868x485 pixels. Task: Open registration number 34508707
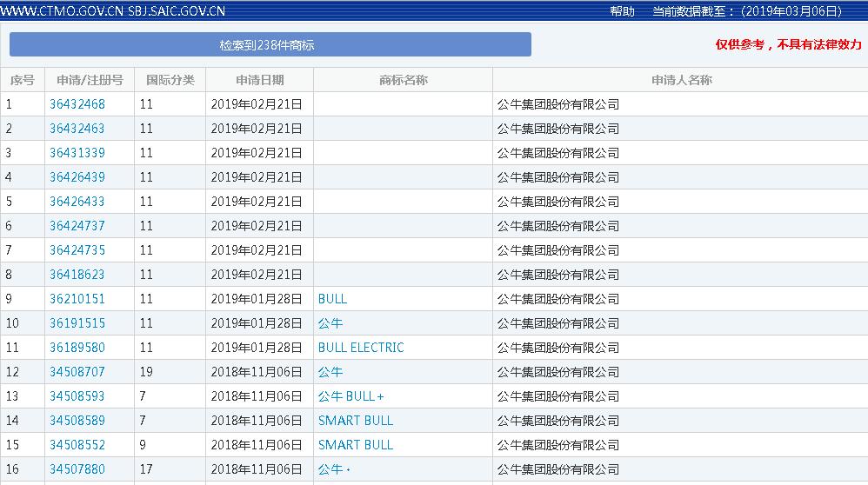click(x=77, y=372)
